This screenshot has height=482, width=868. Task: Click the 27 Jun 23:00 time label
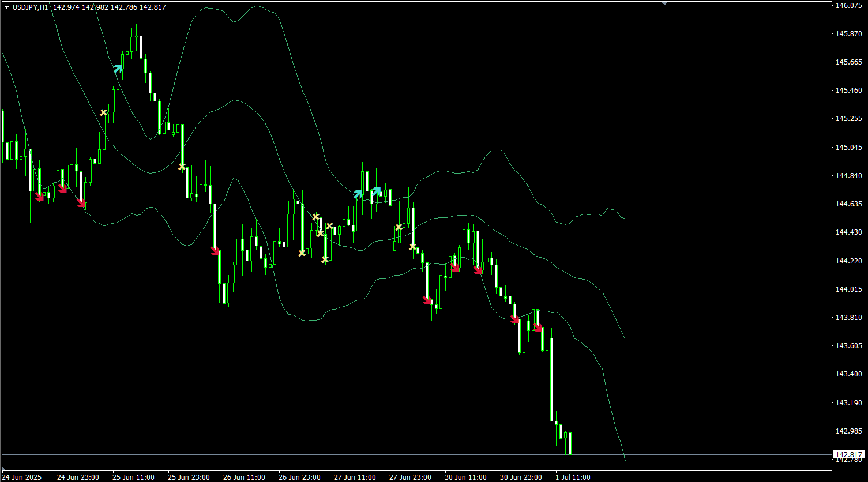410,477
